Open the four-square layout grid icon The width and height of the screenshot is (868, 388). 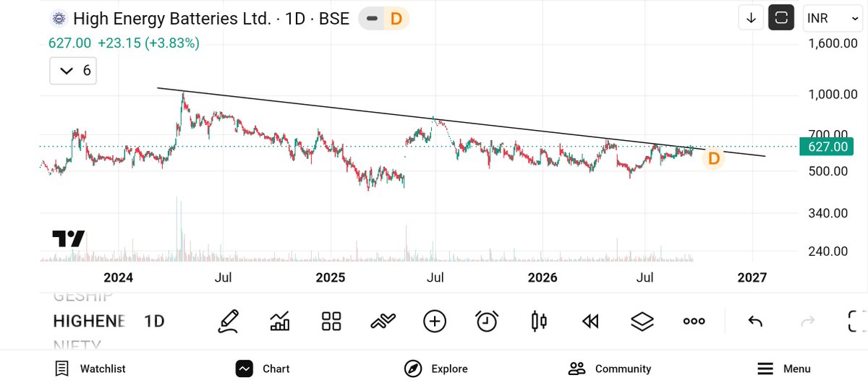pos(331,321)
